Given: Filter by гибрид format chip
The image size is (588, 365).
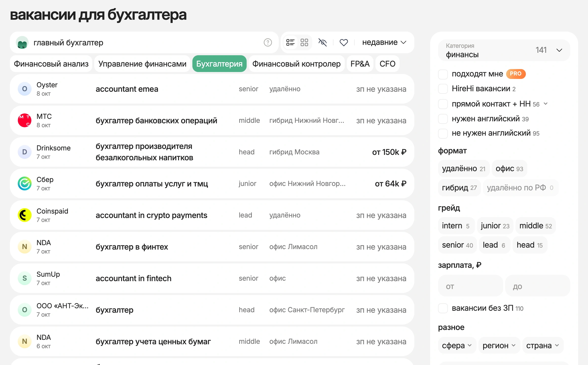Looking at the screenshot, I should coord(459,188).
